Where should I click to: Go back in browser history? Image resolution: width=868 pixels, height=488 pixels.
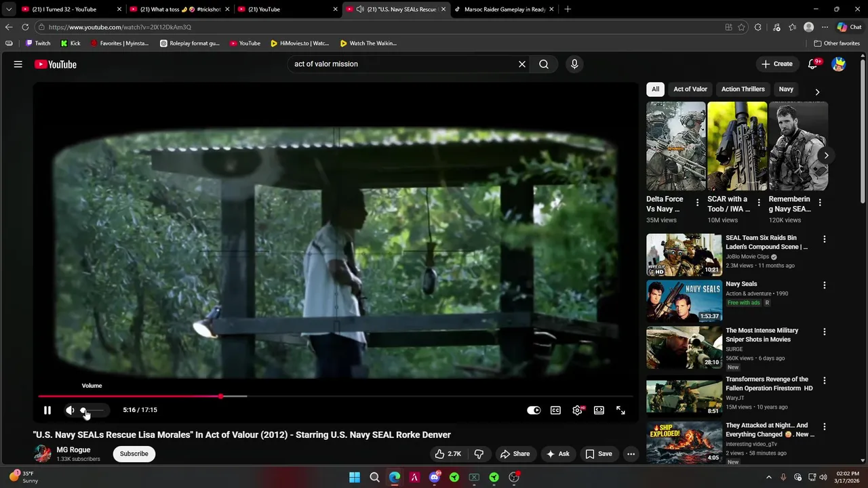(x=8, y=27)
